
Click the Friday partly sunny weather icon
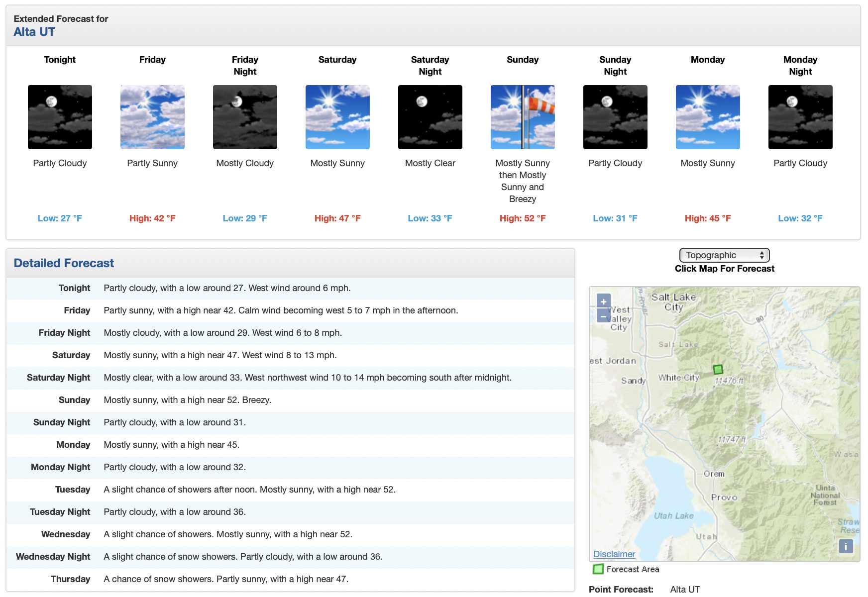[x=152, y=117]
